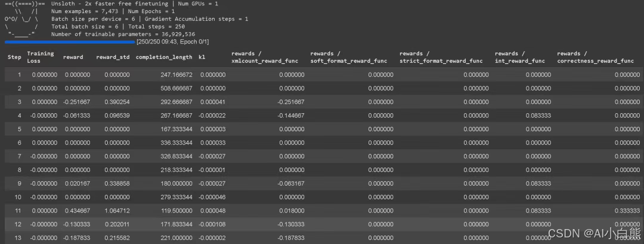Screen dimensions: 644x244
Task: Select the correctness_reward_func column header
Action: [x=596, y=57]
